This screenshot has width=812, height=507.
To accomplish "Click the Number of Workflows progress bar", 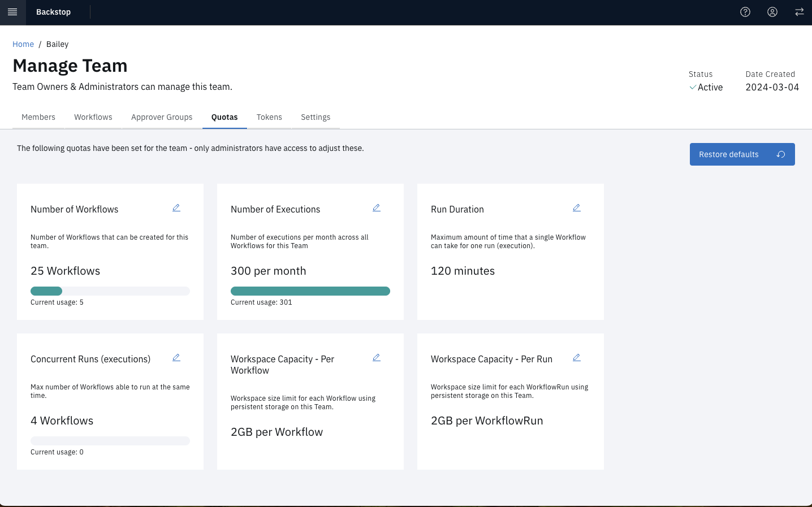I will coord(110,291).
